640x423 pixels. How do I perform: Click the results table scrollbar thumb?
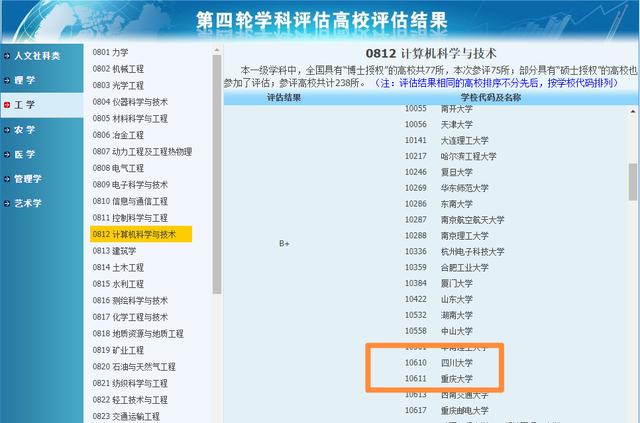(x=633, y=182)
